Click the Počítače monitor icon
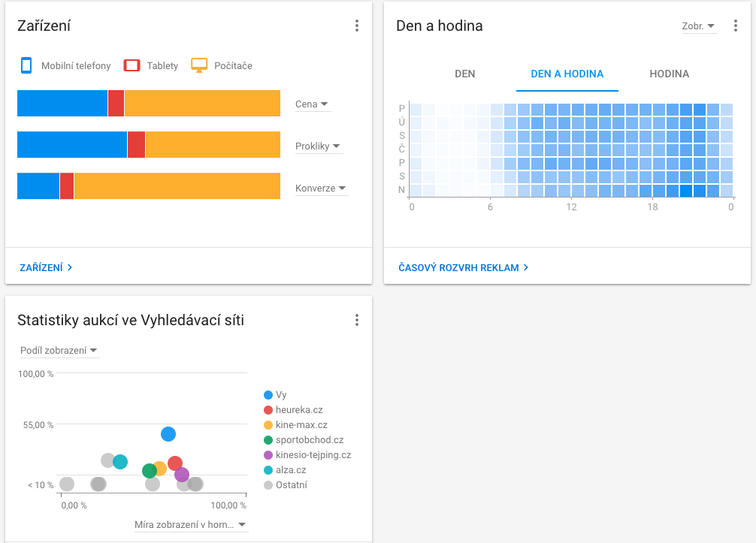This screenshot has width=756, height=543. tap(199, 65)
